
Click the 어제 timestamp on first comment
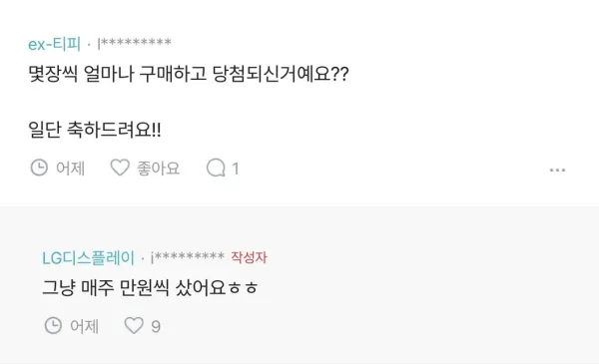tap(70, 169)
